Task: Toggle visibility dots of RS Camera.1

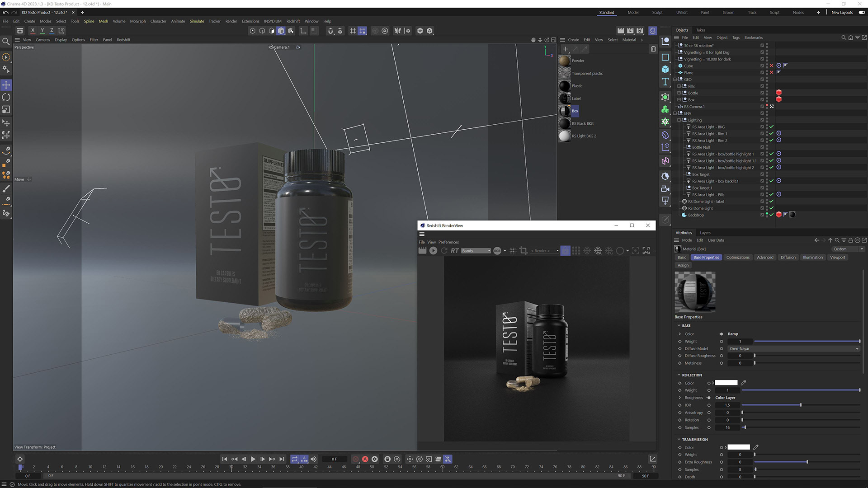Action: pyautogui.click(x=767, y=107)
